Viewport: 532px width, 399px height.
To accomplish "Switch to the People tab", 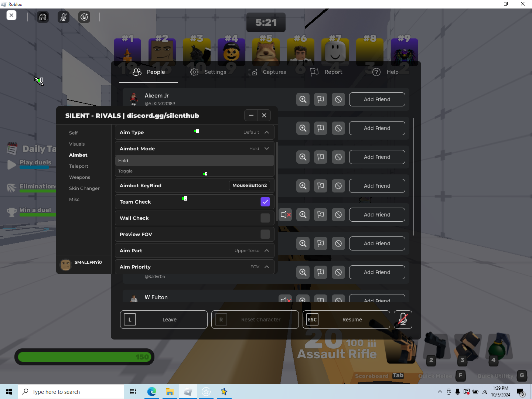I will [x=149, y=72].
